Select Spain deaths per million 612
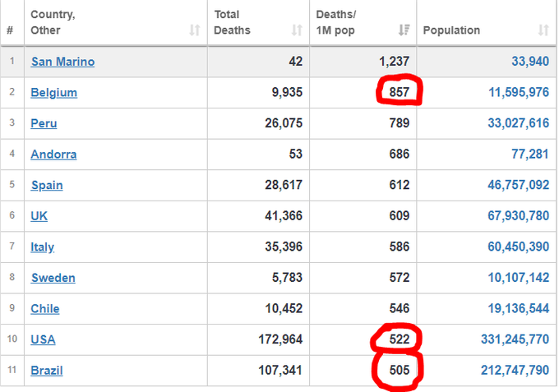This screenshot has width=559, height=392. click(x=400, y=185)
